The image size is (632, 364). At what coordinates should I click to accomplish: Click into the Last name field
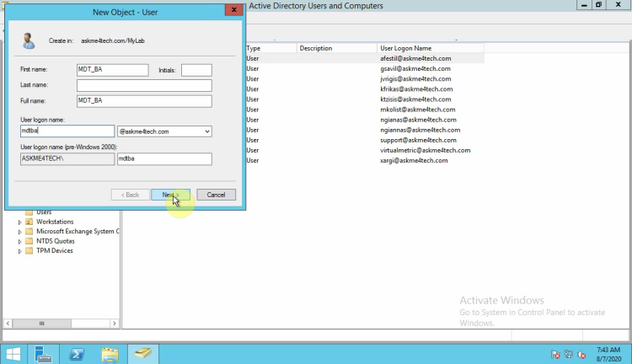click(143, 85)
